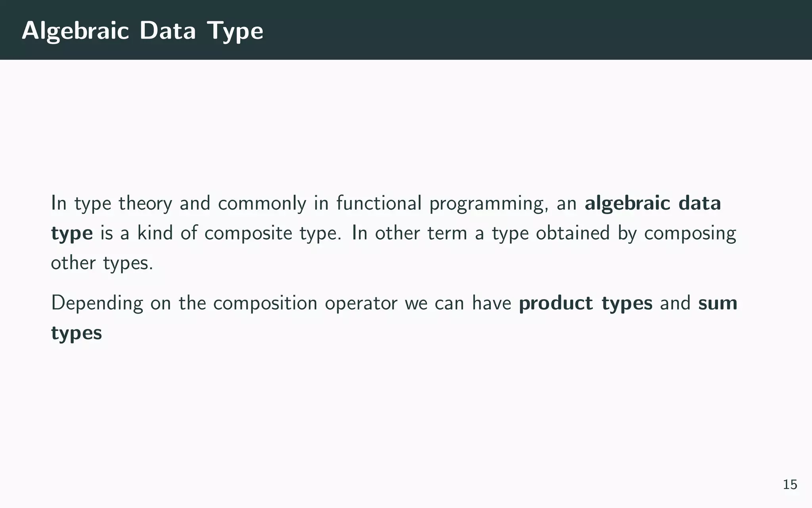Click the words composite type
Screen dimensions: 812x508
pyautogui.click(x=272, y=233)
